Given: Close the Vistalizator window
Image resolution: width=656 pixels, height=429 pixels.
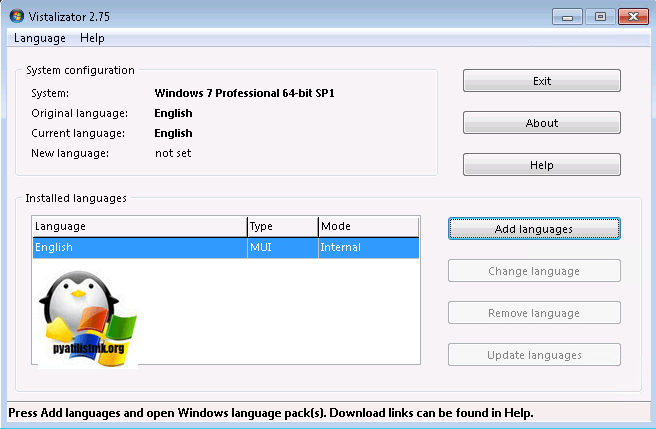Looking at the screenshot, I should pos(633,17).
